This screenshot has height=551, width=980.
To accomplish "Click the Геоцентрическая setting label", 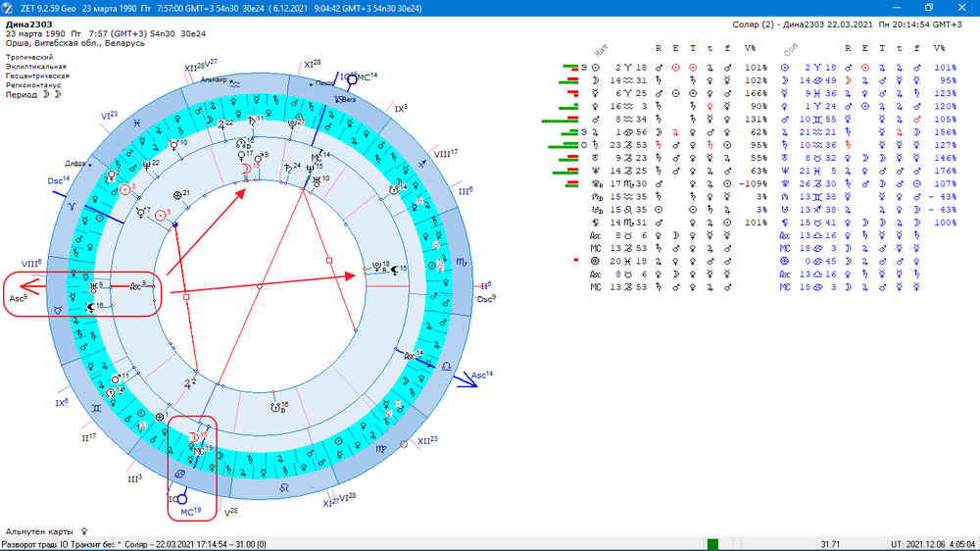I will (x=37, y=75).
